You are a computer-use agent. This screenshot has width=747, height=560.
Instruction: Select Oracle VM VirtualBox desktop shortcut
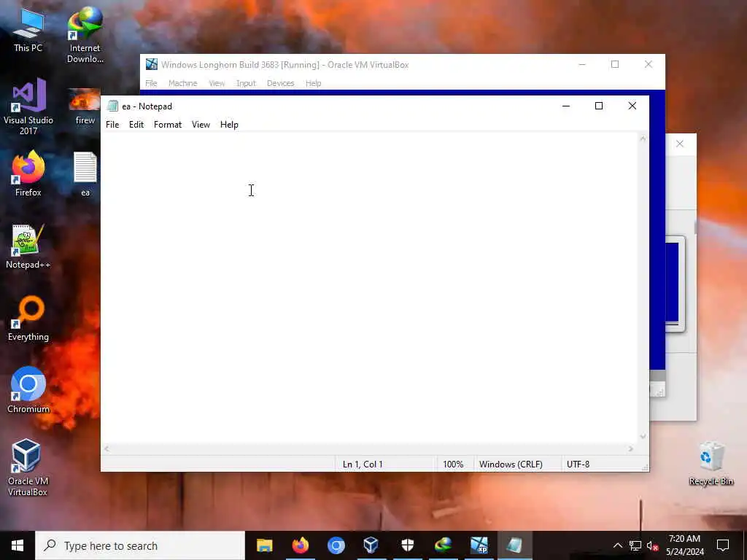click(27, 467)
